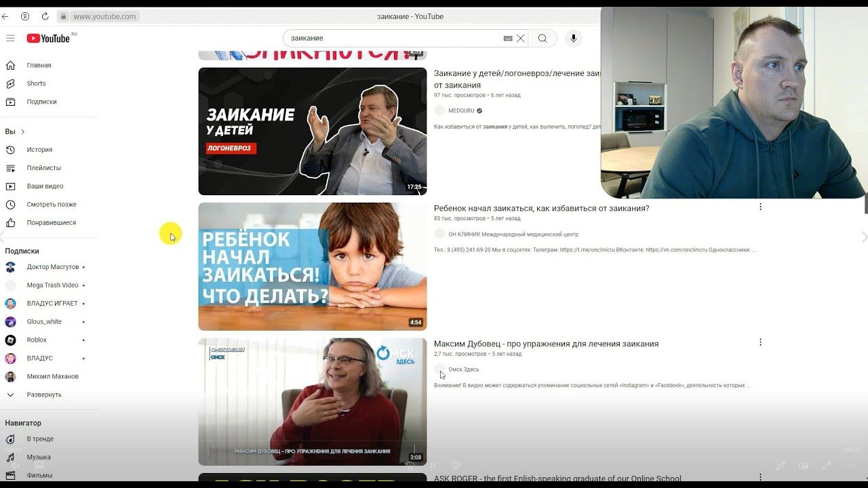Open Ваши видео in the sidebar
Viewport: 868px width, 488px height.
coord(45,186)
